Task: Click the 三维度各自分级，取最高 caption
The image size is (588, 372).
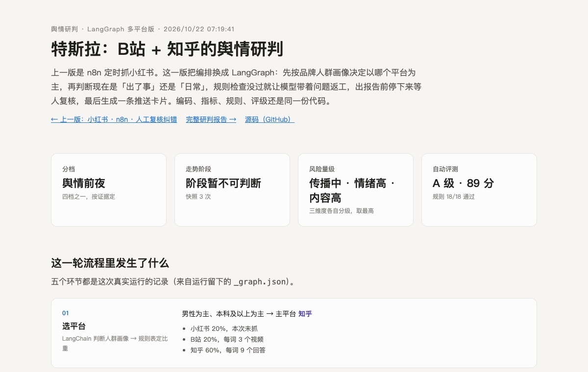Action: point(342,211)
